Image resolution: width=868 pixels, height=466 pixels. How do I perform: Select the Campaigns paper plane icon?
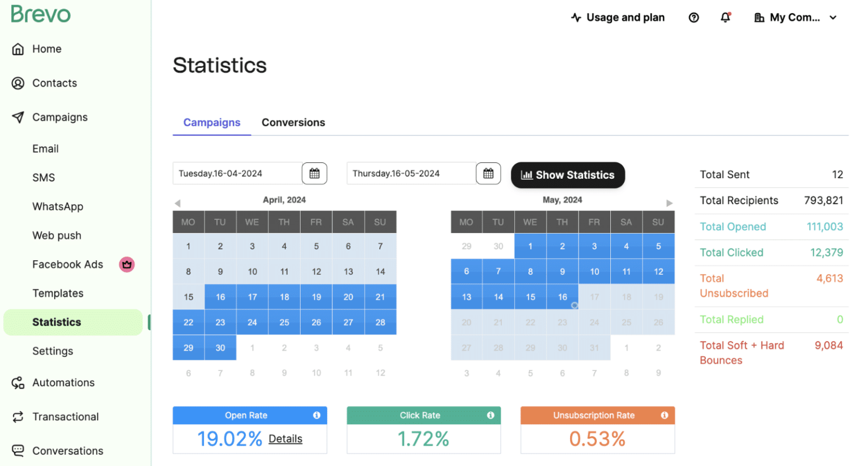point(19,117)
